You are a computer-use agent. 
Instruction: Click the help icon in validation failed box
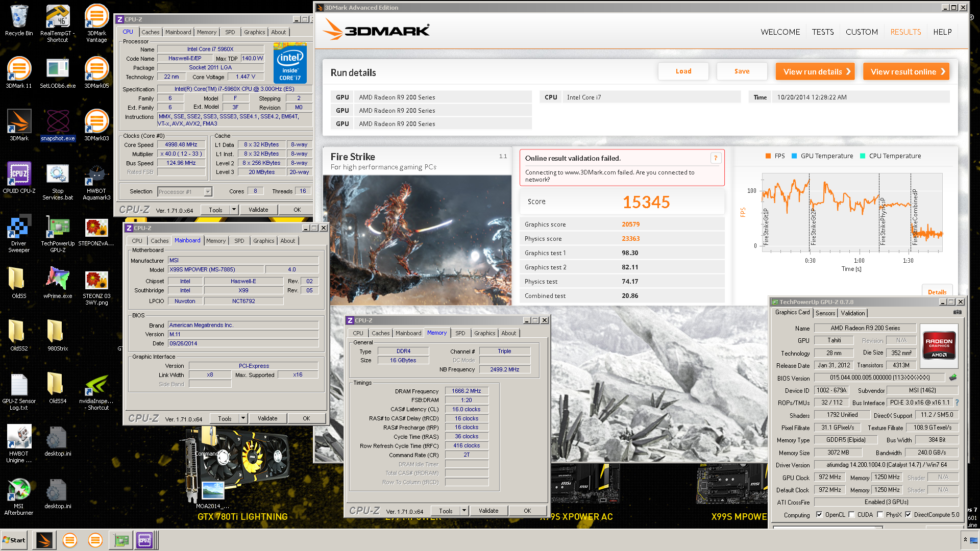point(716,158)
